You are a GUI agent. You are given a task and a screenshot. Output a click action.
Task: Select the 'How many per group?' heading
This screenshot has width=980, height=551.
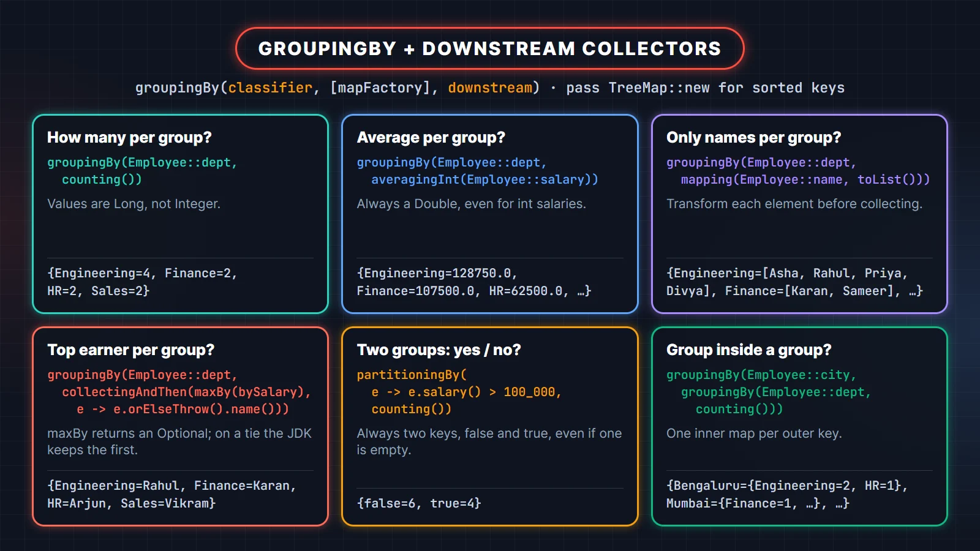[129, 138]
